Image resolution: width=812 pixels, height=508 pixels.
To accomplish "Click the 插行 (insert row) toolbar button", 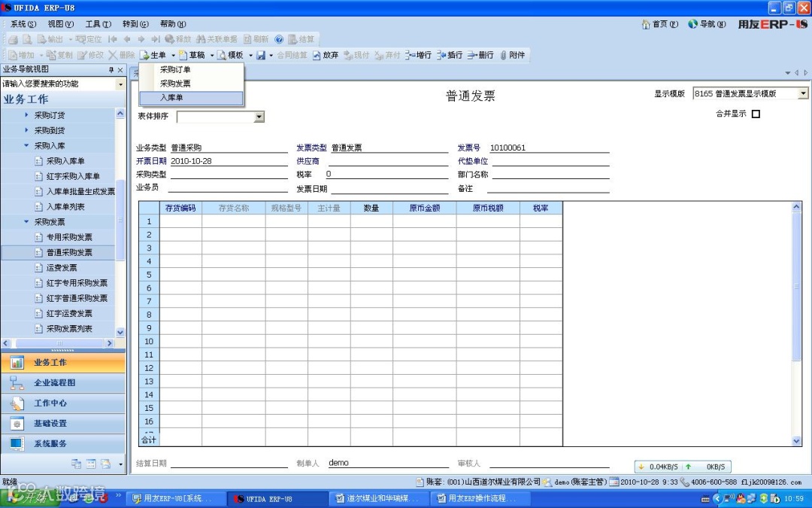I will pos(450,55).
